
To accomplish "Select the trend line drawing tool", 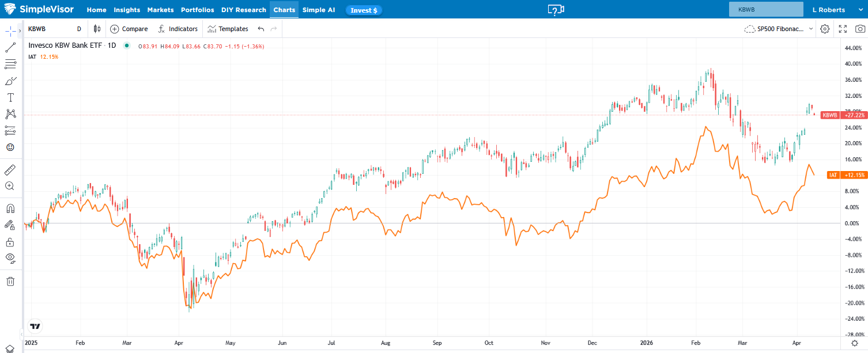I will [x=10, y=48].
